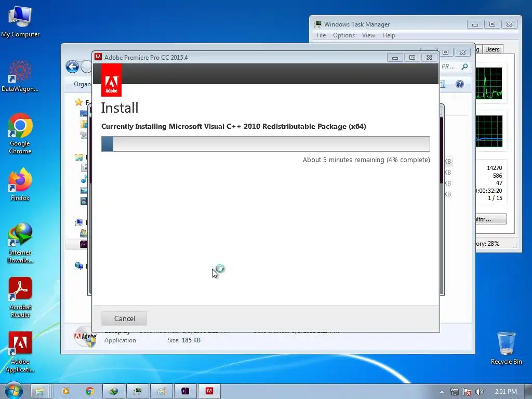Screen dimensions: 532x399
Task: Select Libraries folder icon in Explorer sidebar
Action: 79,157
